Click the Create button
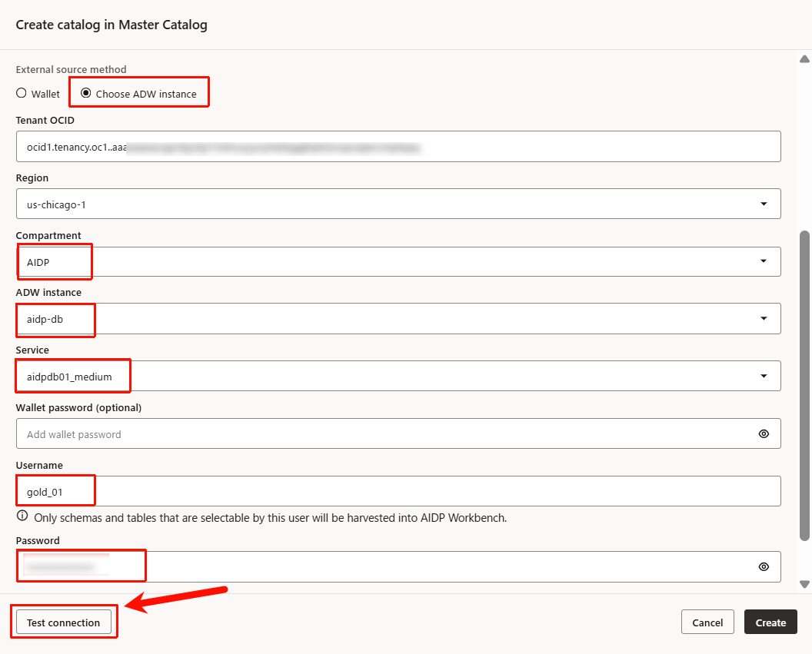This screenshot has width=812, height=654. [x=770, y=622]
